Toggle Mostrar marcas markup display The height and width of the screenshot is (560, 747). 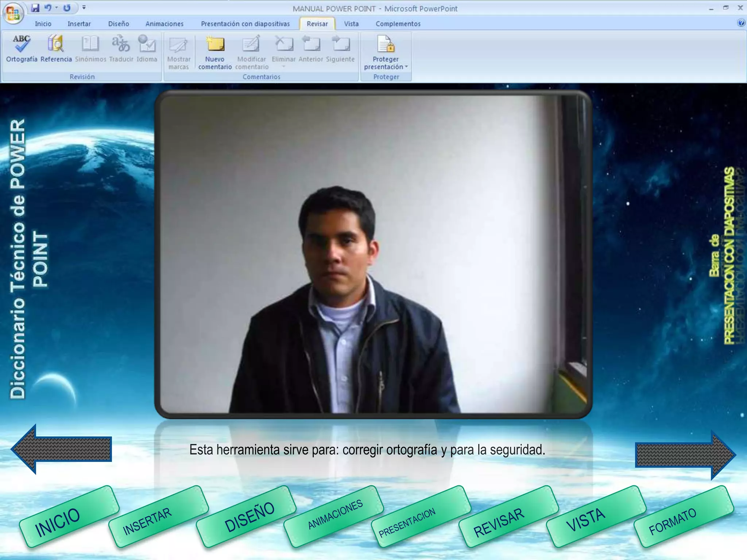click(x=178, y=46)
